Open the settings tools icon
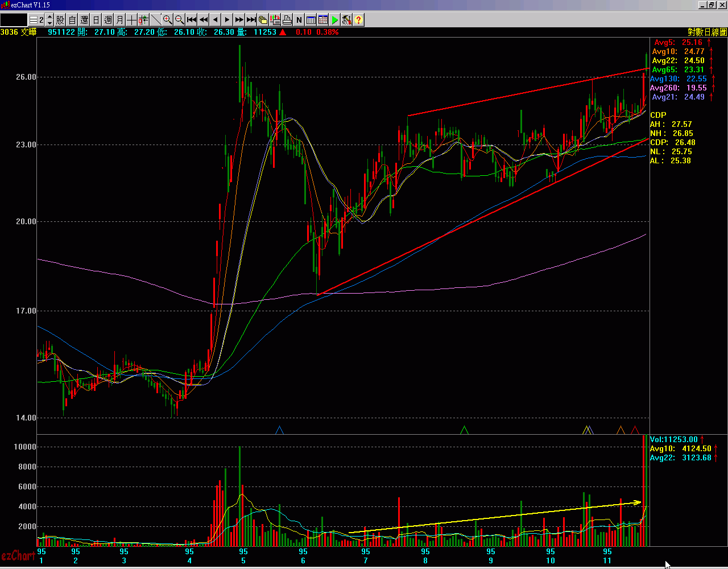Viewport: 728px width, 569px height. [347, 20]
